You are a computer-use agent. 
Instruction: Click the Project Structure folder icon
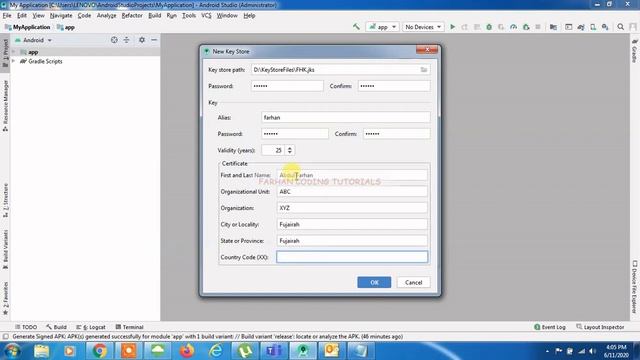coord(553,27)
